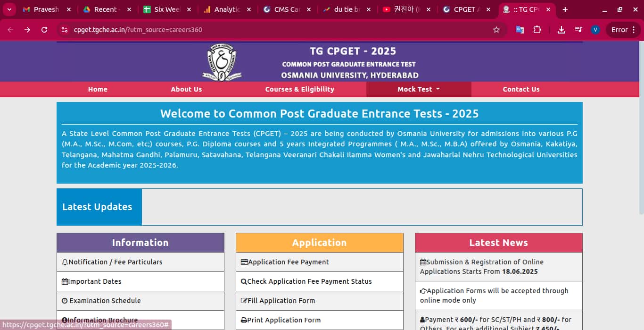Switch to the Six Week sheets tab
The image size is (644, 330).
click(167, 9)
